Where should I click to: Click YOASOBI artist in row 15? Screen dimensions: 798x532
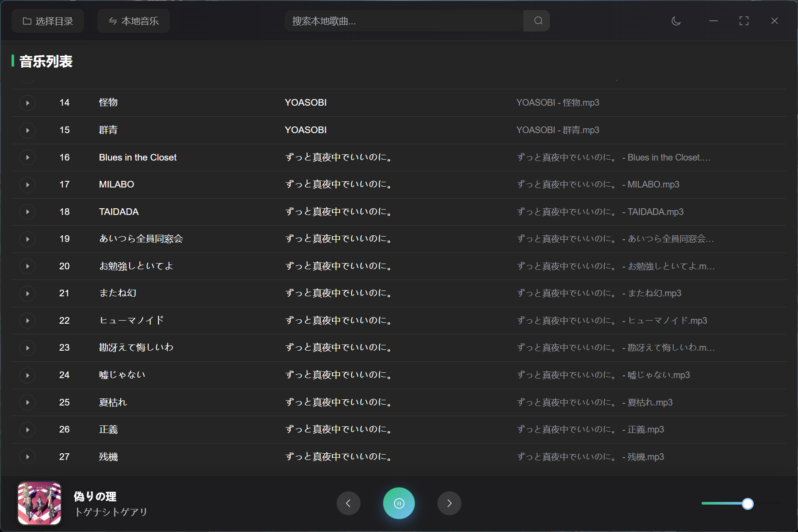click(306, 130)
